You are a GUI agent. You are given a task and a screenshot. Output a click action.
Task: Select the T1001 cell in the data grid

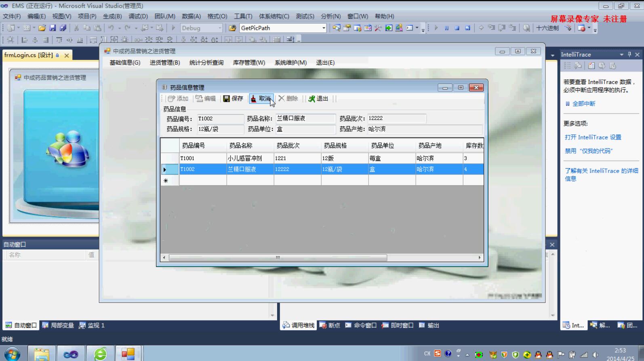pyautogui.click(x=203, y=158)
